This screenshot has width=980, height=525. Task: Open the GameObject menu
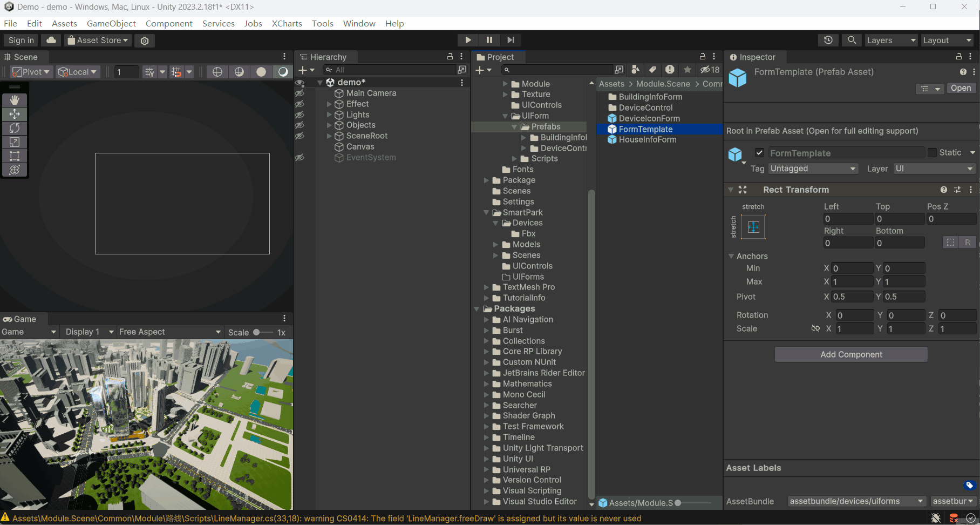pyautogui.click(x=111, y=23)
